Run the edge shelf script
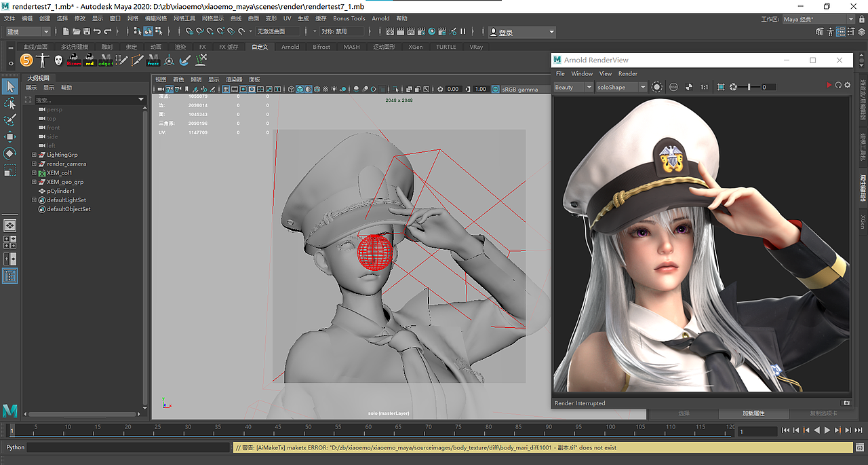Image resolution: width=868 pixels, height=465 pixels. [106, 60]
